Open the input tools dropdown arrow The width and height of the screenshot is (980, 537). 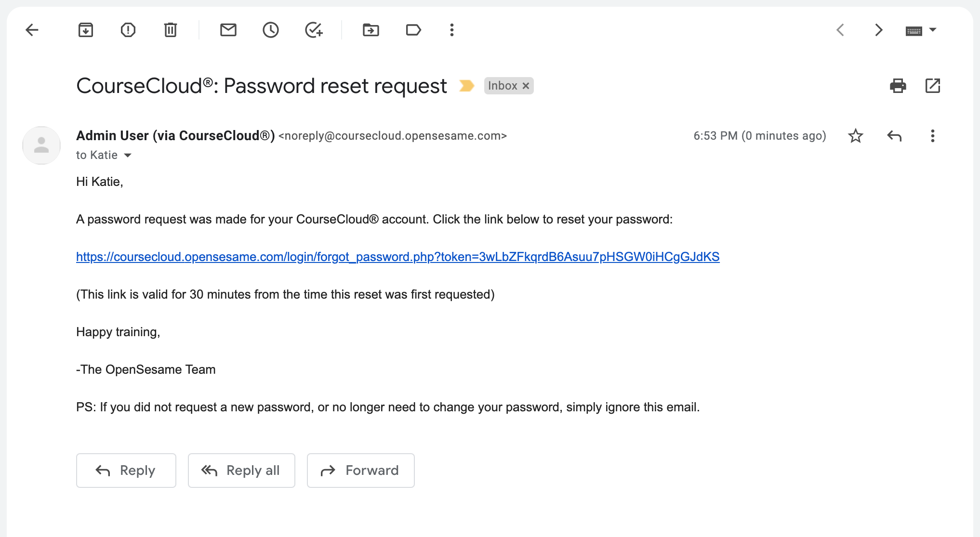tap(933, 30)
